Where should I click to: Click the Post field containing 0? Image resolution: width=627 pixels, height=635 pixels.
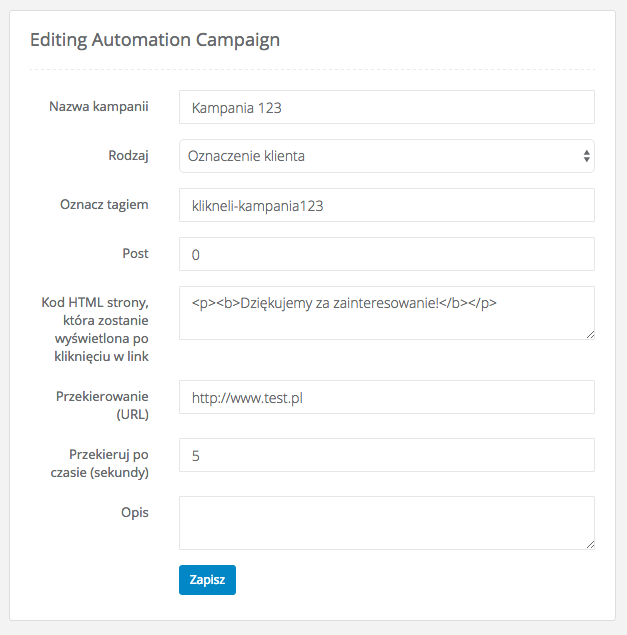[387, 254]
